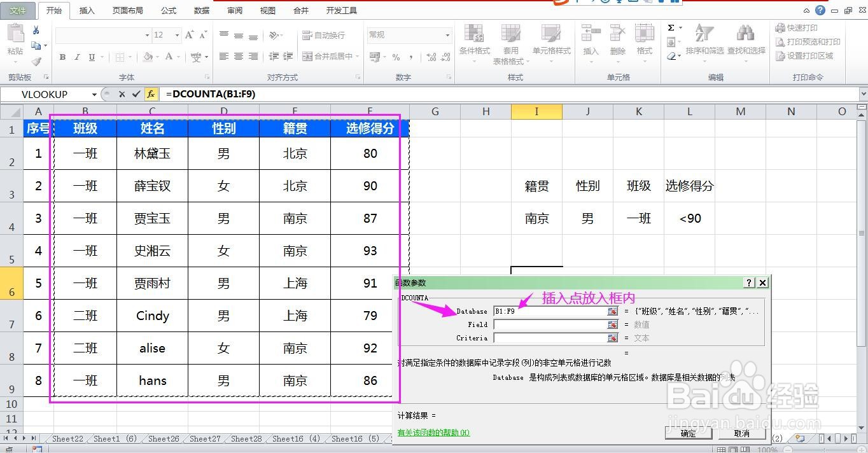Click the Quick Print (快速打印) icon
This screenshot has width=868, height=453.
point(780,28)
